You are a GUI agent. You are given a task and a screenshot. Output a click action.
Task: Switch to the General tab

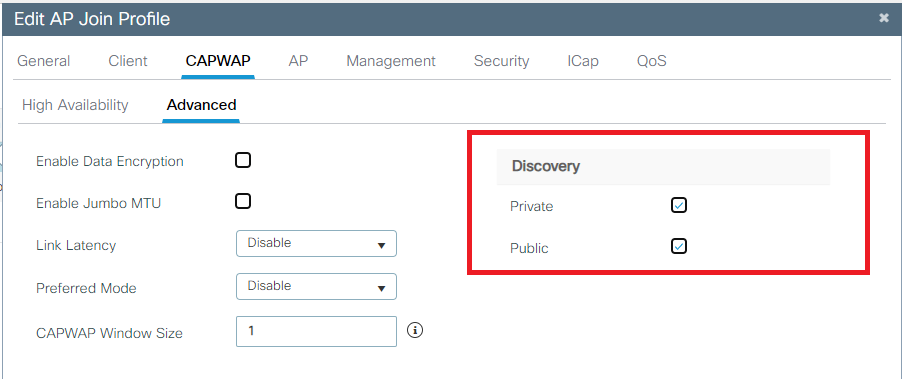coord(44,61)
